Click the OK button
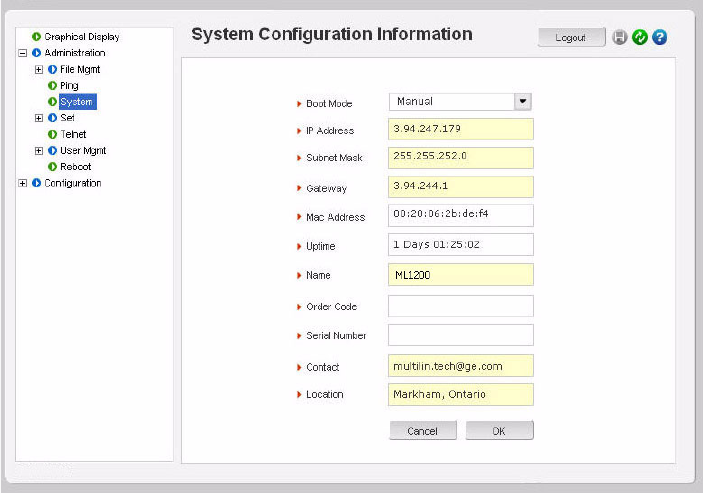Screen dimensions: 703x493 tap(499, 431)
